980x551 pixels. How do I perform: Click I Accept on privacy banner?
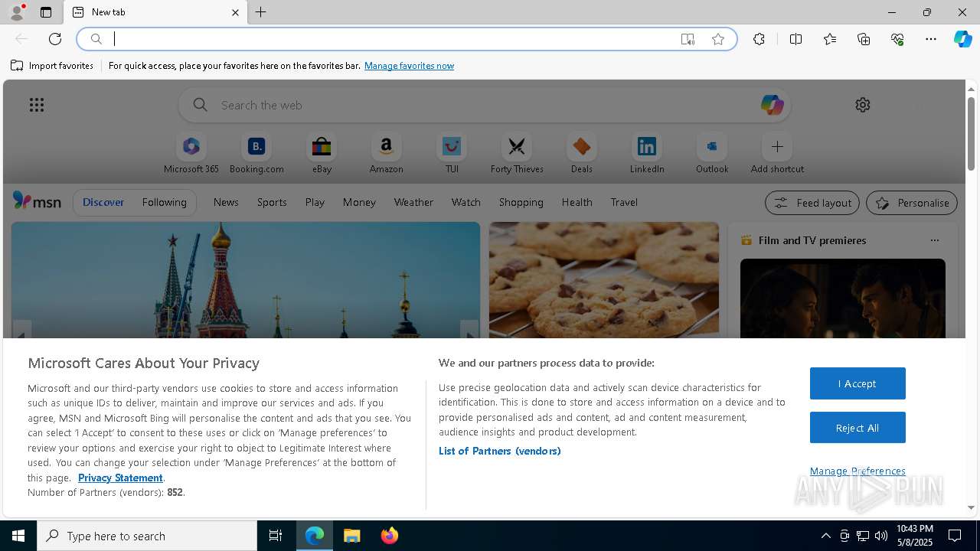[857, 383]
